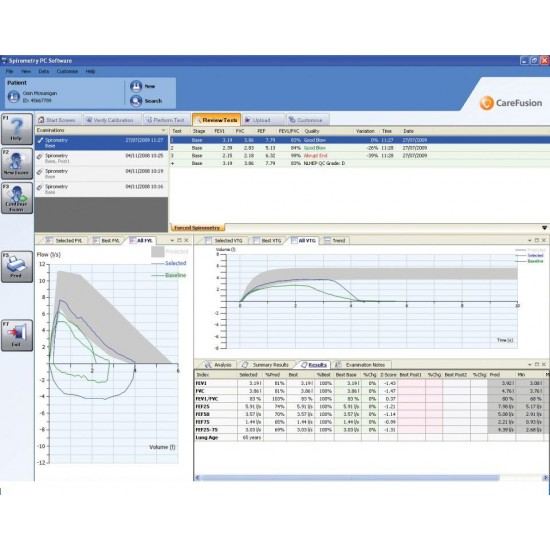550x550 pixels.
Task: Click the Search patient magnifier icon
Action: click(136, 101)
